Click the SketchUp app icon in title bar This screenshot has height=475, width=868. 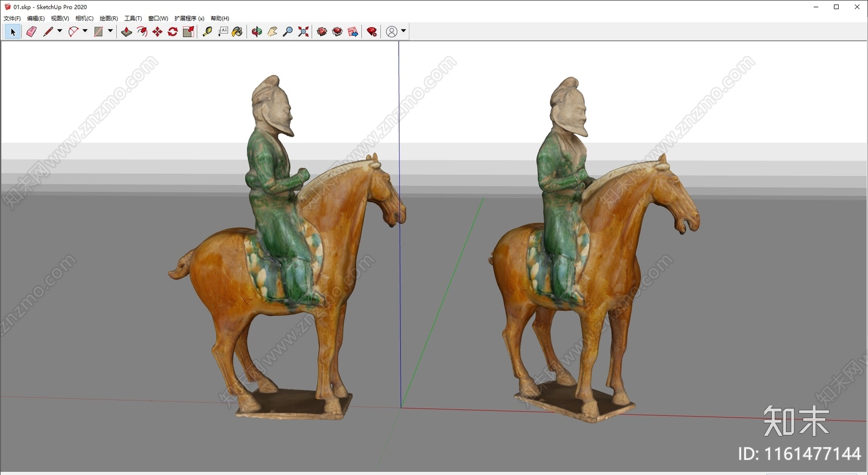point(8,7)
